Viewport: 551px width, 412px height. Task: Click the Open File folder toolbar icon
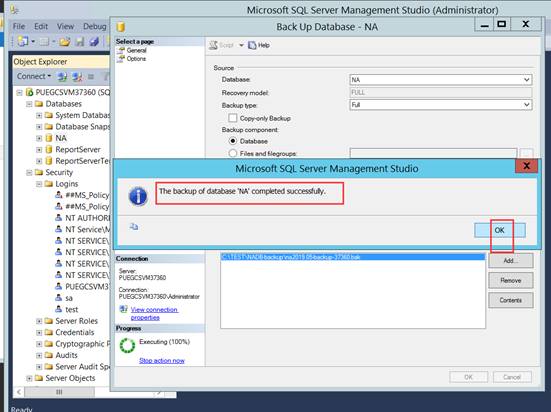(x=65, y=41)
